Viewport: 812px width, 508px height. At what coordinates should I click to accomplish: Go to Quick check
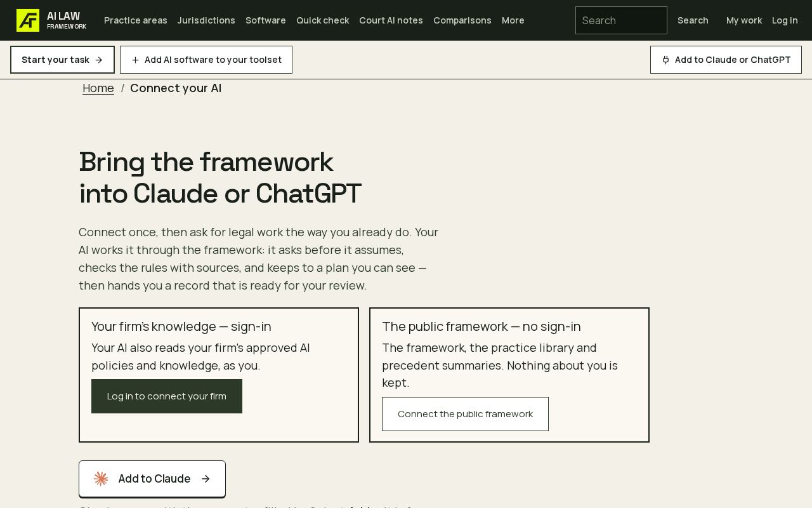click(322, 20)
